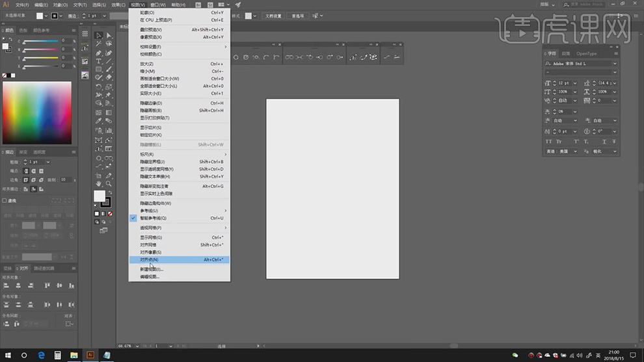Viewport: 644px width, 362px height.
Task: Select the Selection (arrow) tool
Action: point(98,36)
